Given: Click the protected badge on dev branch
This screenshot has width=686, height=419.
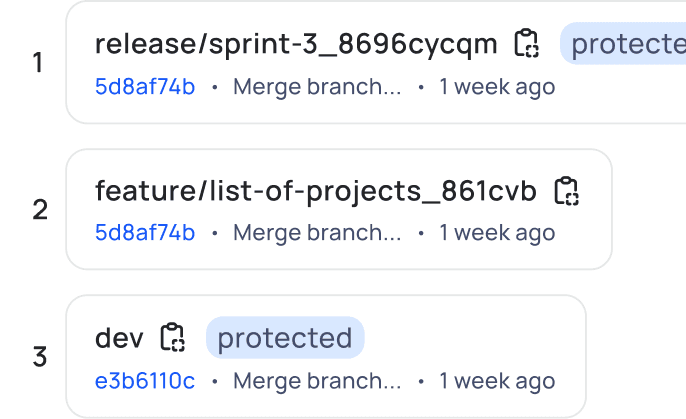Looking at the screenshot, I should click(x=285, y=338).
